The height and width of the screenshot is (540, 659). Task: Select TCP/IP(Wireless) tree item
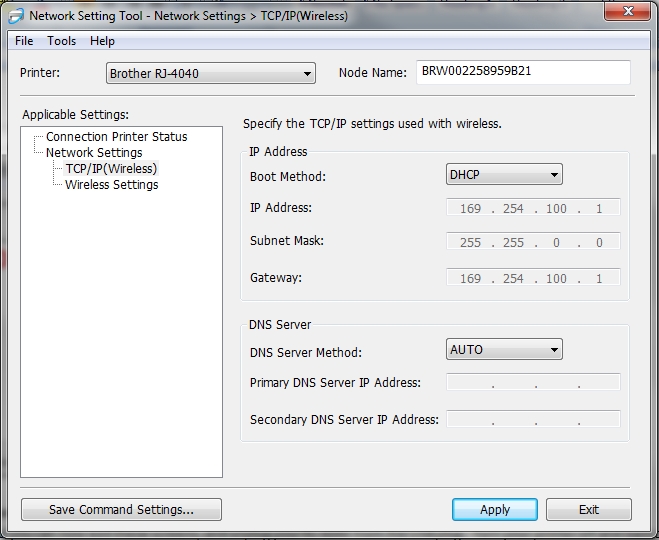click(x=111, y=169)
